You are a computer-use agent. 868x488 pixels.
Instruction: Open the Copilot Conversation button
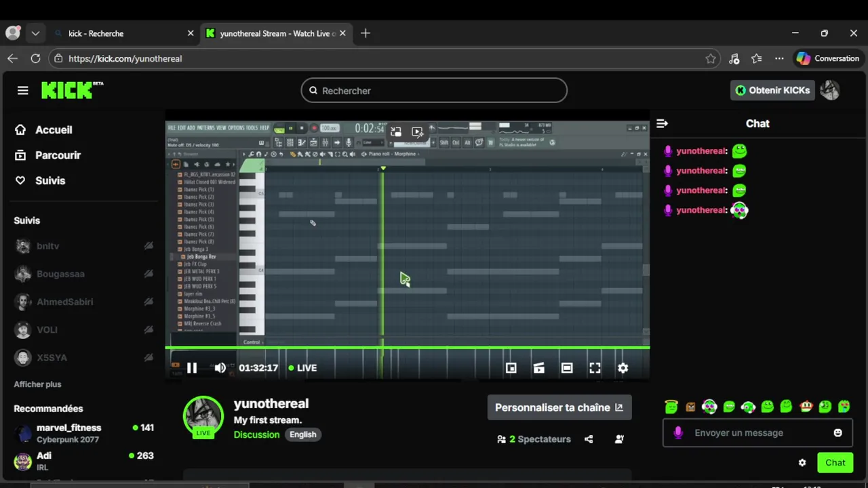click(828, 58)
